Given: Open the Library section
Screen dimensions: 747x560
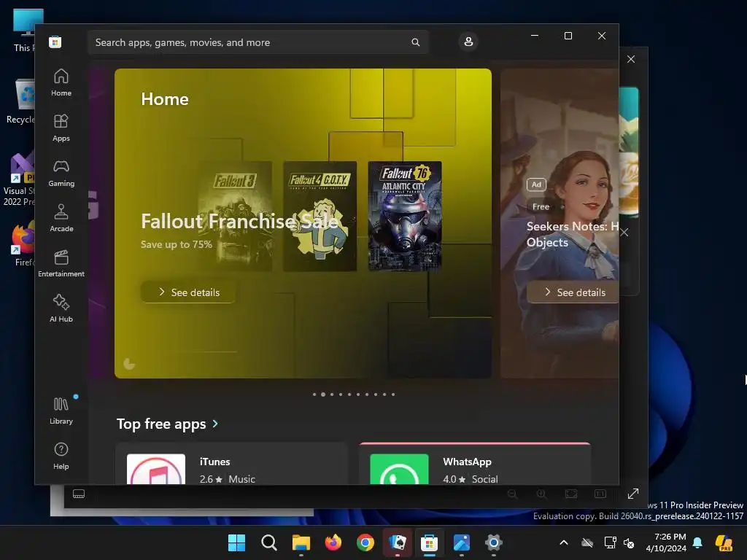Looking at the screenshot, I should pyautogui.click(x=61, y=411).
